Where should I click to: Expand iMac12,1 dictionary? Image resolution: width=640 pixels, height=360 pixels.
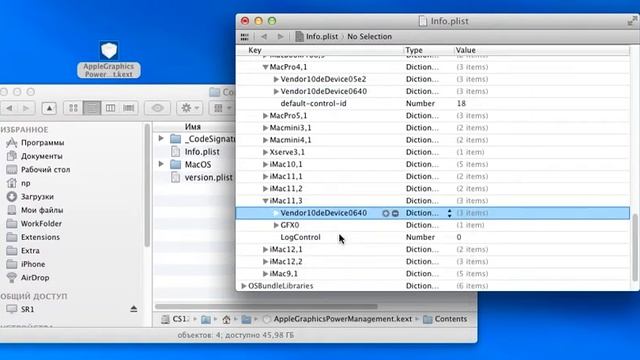pos(265,249)
